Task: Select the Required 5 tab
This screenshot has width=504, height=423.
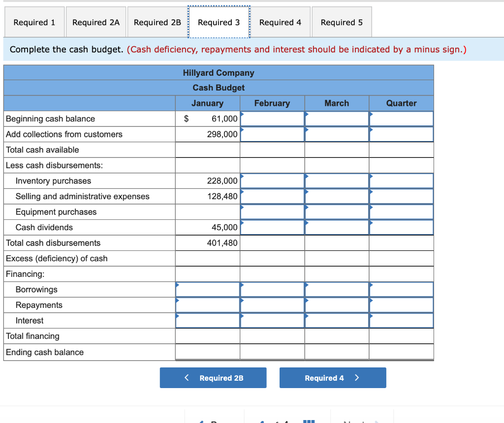Action: pos(341,22)
